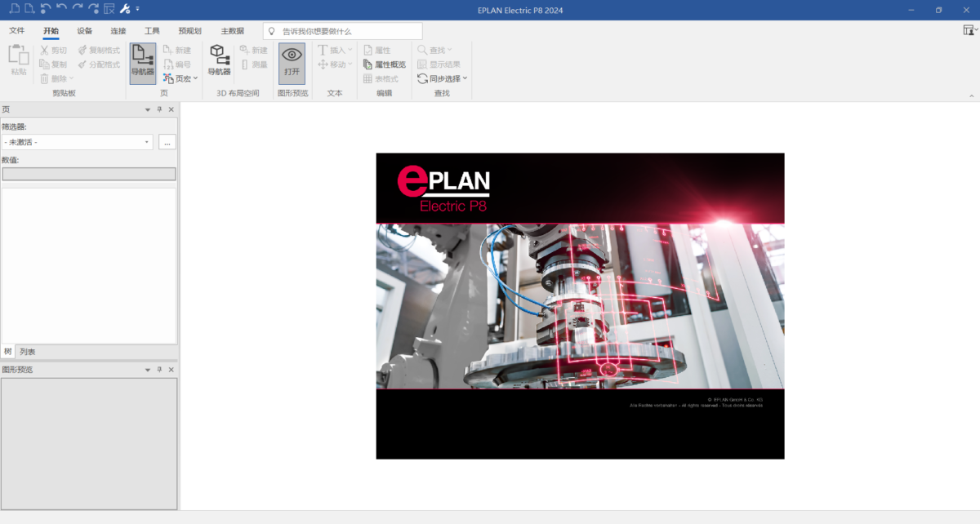
Task: Click the ribbon display options icon at top right
Action: point(969,30)
